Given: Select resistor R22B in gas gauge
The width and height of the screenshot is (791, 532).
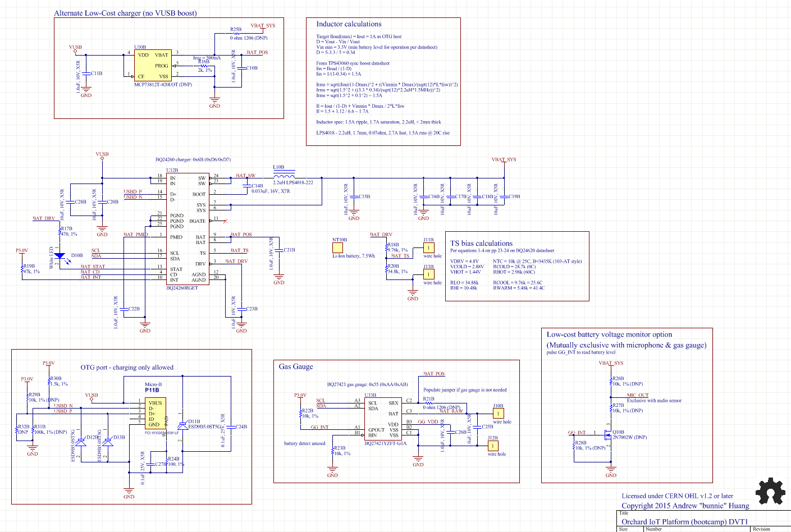Looking at the screenshot, I should (x=300, y=414).
